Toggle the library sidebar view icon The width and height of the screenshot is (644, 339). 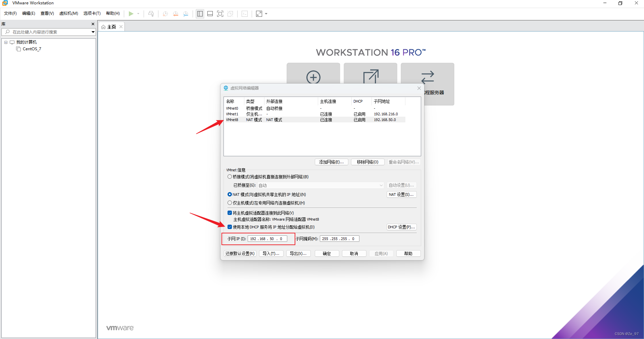coord(200,14)
